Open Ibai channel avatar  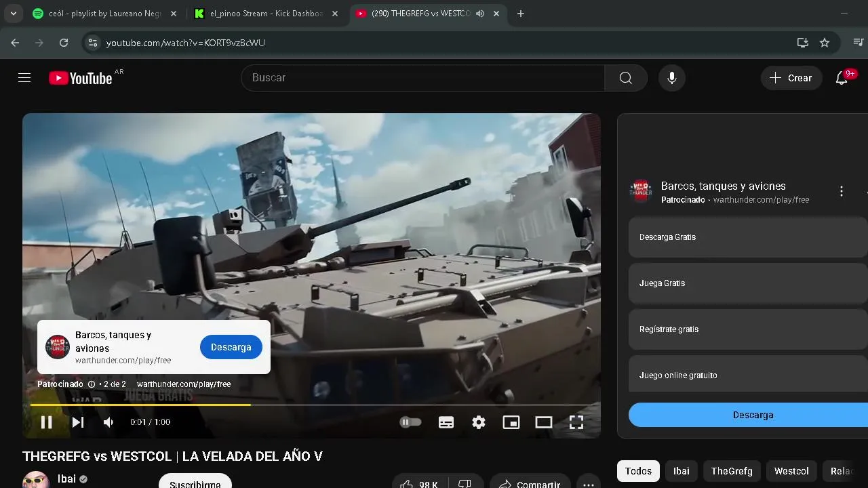[x=36, y=480]
